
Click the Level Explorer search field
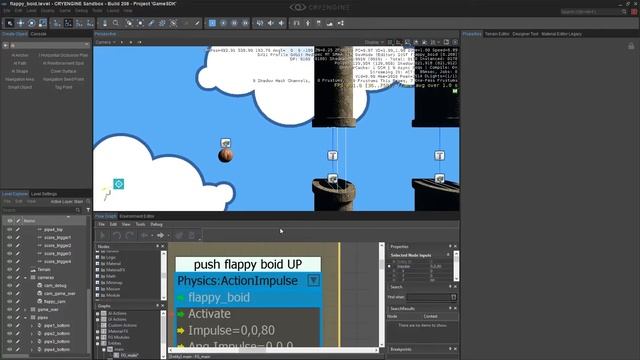click(41, 210)
